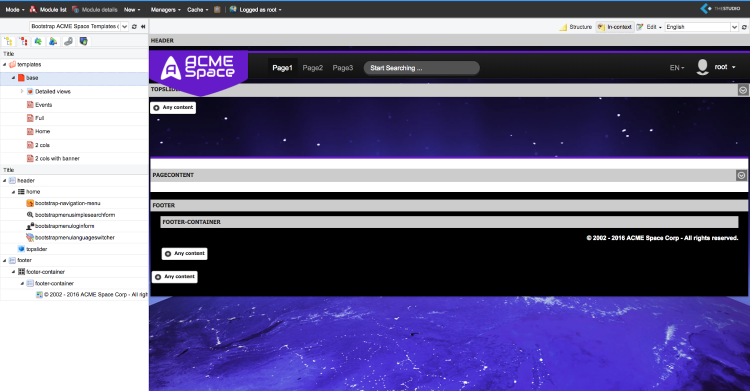The image size is (750, 391).
Task: Collapse the templates tree node
Action: click(x=5, y=65)
